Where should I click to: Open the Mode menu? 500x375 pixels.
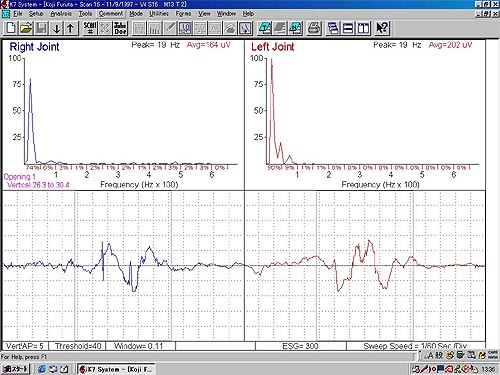click(x=136, y=14)
